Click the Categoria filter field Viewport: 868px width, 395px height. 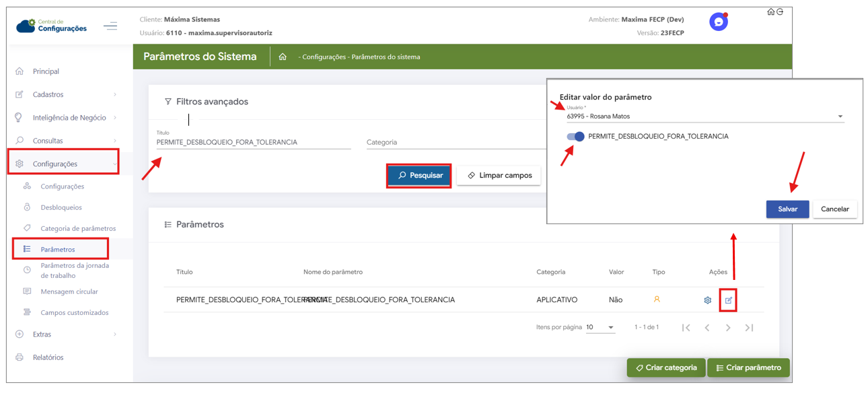pyautogui.click(x=456, y=142)
